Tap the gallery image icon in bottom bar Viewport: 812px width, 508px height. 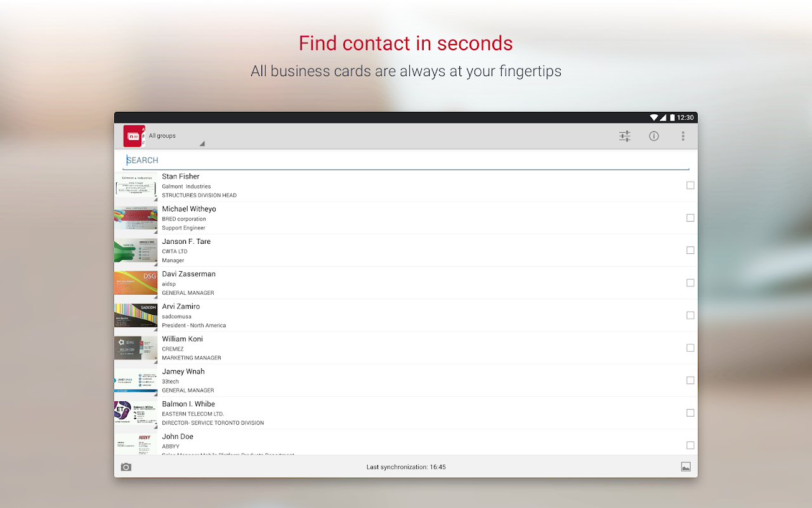[686, 467]
